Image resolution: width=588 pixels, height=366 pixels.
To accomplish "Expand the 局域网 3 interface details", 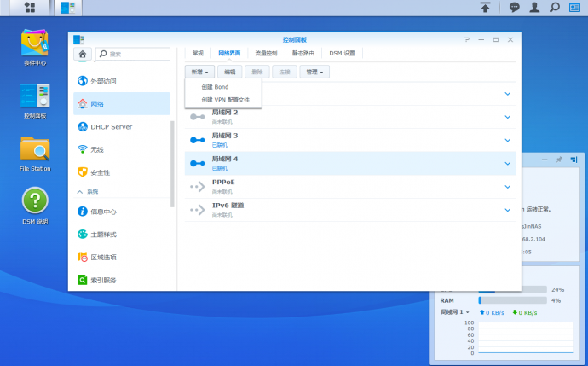I will click(x=508, y=140).
